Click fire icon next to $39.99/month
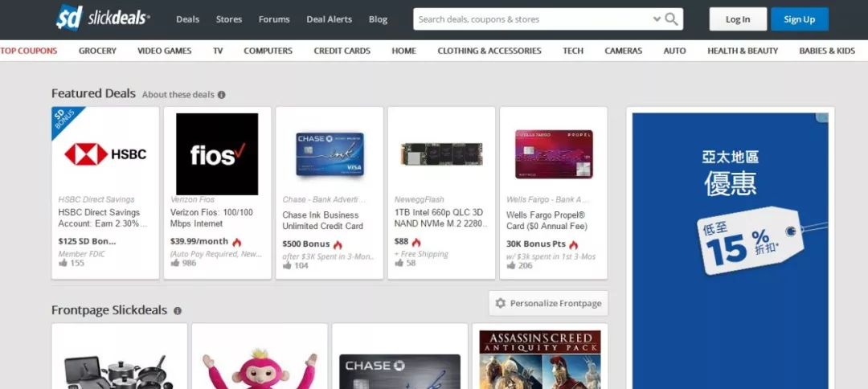 pos(237,242)
